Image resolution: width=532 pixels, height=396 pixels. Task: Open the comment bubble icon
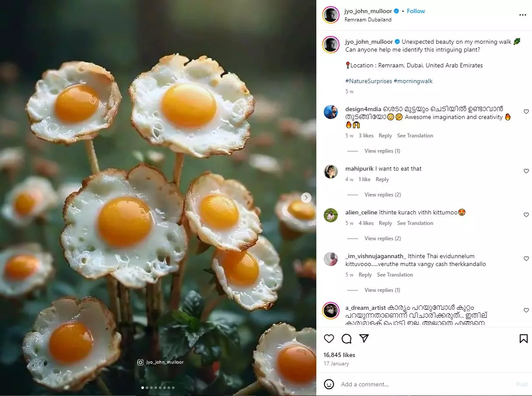click(x=346, y=339)
